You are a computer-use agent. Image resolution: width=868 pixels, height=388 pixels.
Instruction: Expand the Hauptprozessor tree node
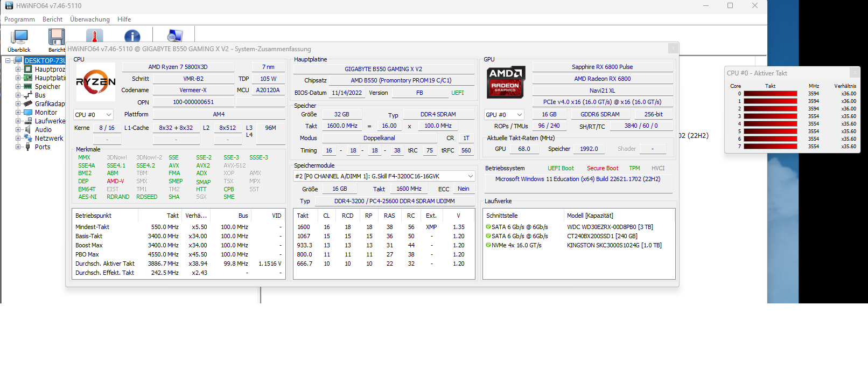coord(18,69)
